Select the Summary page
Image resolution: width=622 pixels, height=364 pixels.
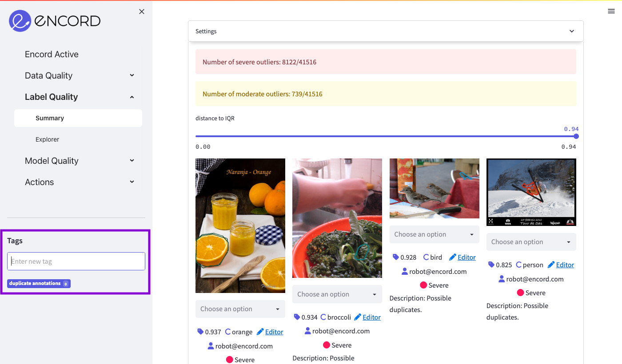[78, 118]
